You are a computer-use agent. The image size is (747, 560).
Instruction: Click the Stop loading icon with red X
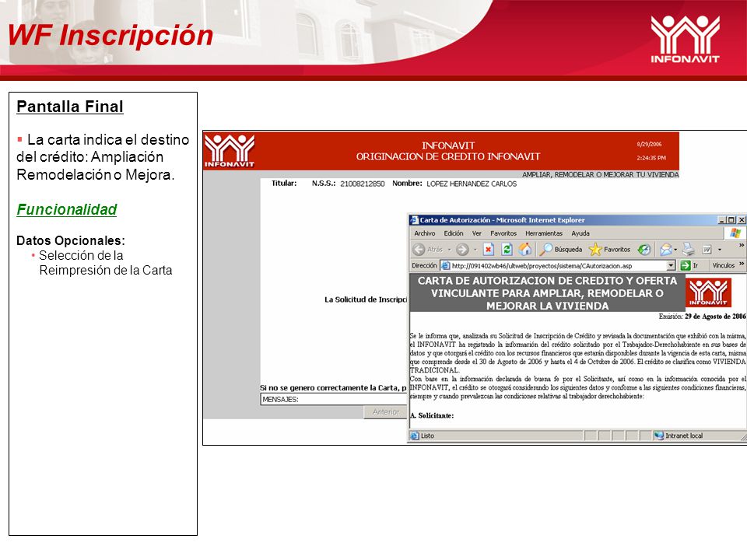[x=489, y=249]
